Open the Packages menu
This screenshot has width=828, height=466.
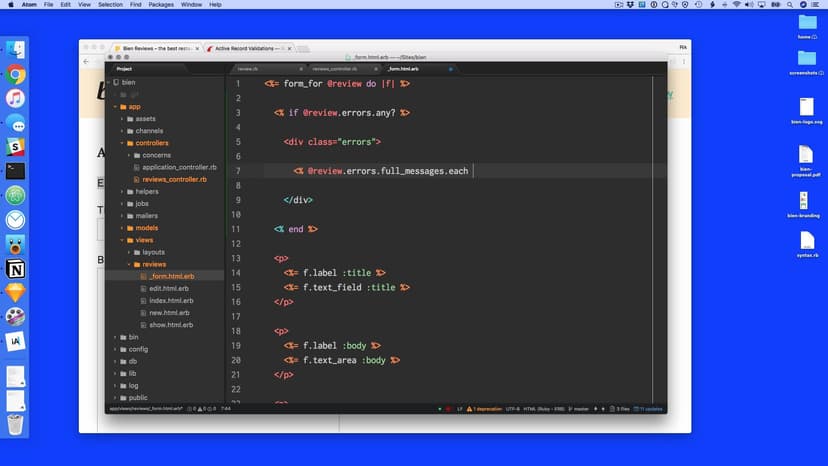click(x=160, y=4)
